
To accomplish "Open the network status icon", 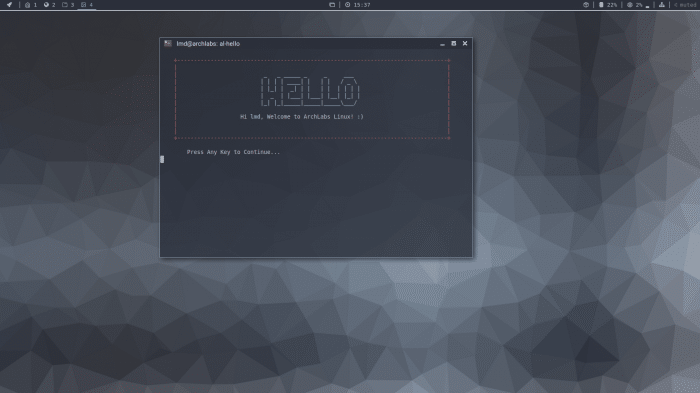I will point(661,4).
